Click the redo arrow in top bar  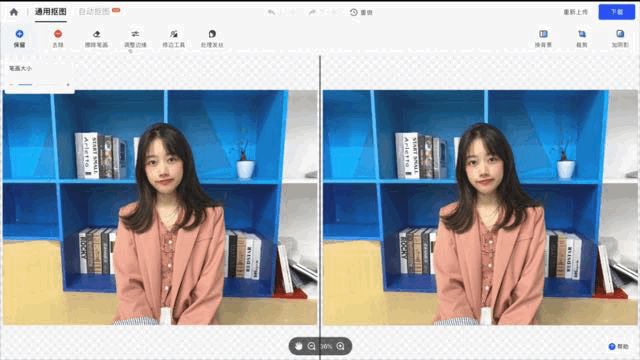click(312, 12)
